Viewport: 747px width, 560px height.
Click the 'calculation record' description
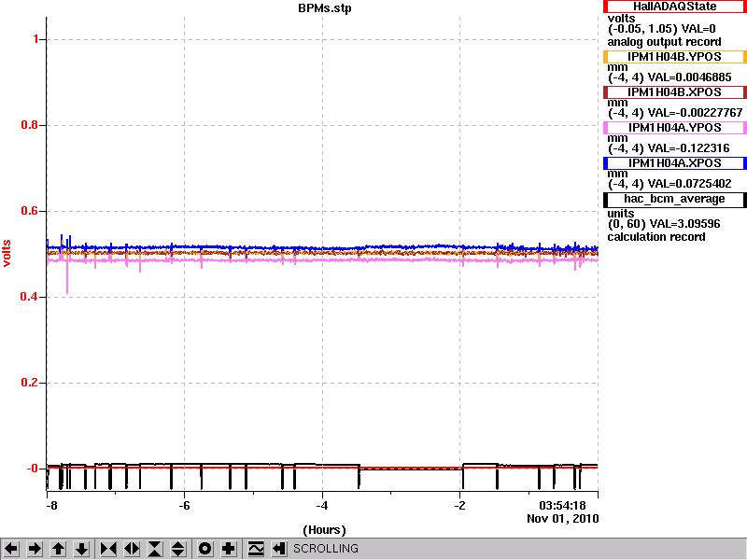pos(656,237)
